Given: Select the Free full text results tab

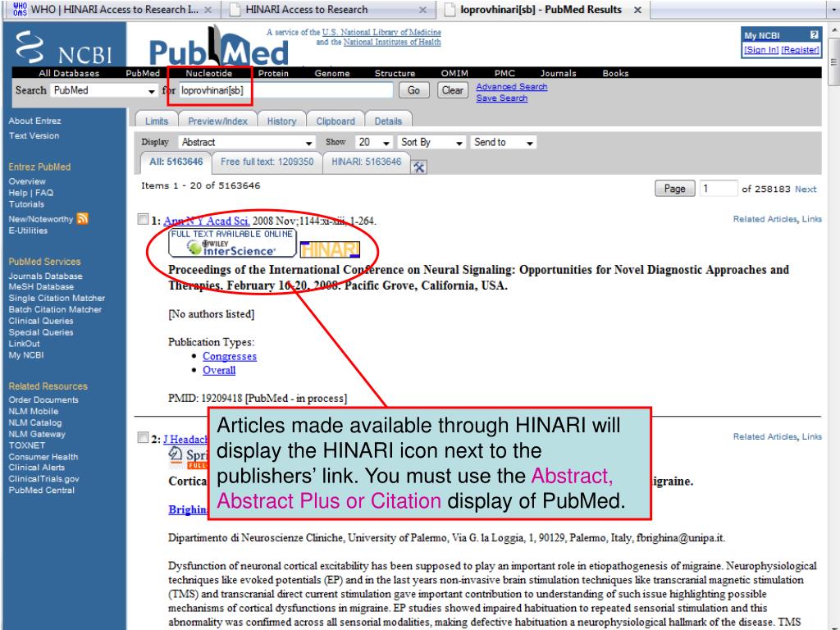Looking at the screenshot, I should click(x=267, y=162).
